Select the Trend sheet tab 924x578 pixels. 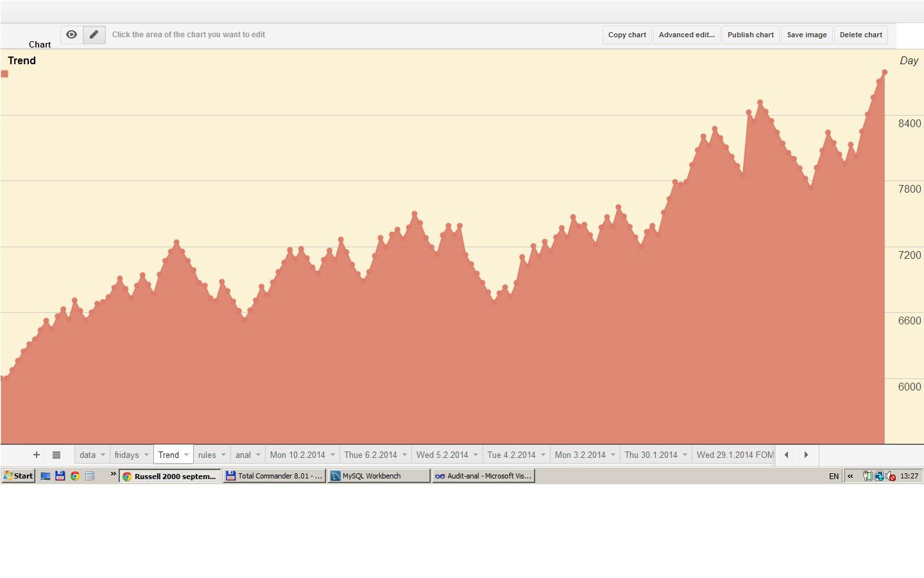click(169, 455)
